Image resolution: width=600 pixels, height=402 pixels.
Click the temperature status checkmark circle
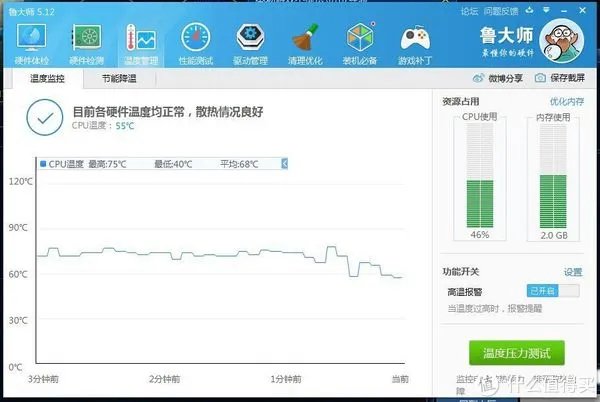[45, 117]
